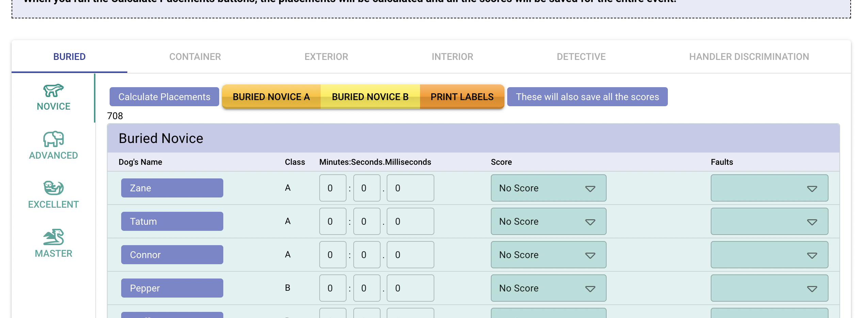
Task: Open the Score dropdown for Zane
Action: pos(548,188)
